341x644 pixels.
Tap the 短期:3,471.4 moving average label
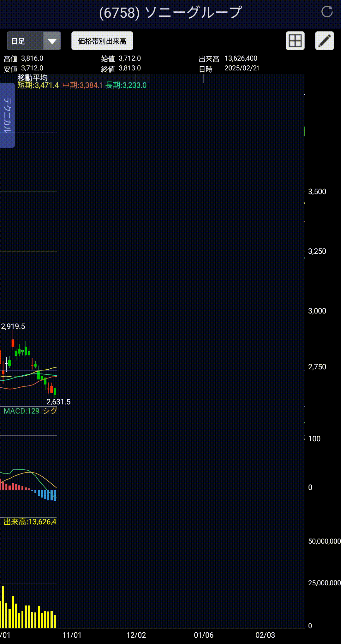click(38, 85)
